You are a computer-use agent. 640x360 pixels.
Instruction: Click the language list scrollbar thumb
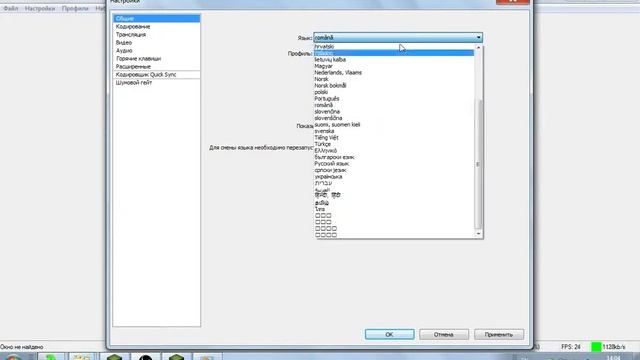coord(478,164)
